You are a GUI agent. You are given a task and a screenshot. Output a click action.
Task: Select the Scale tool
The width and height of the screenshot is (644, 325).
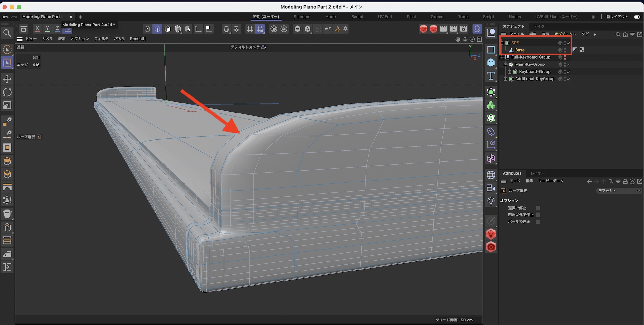(7, 105)
